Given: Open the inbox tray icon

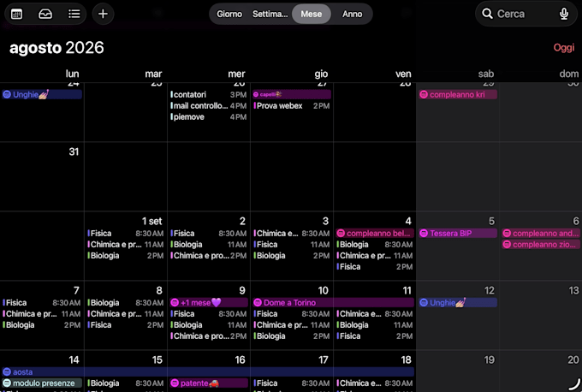Looking at the screenshot, I should click(x=45, y=14).
